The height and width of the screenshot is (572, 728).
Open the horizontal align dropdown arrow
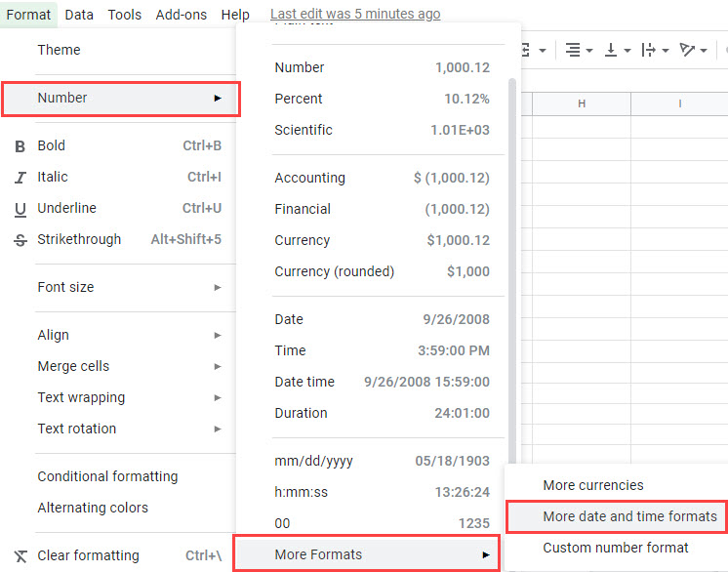[x=589, y=50]
